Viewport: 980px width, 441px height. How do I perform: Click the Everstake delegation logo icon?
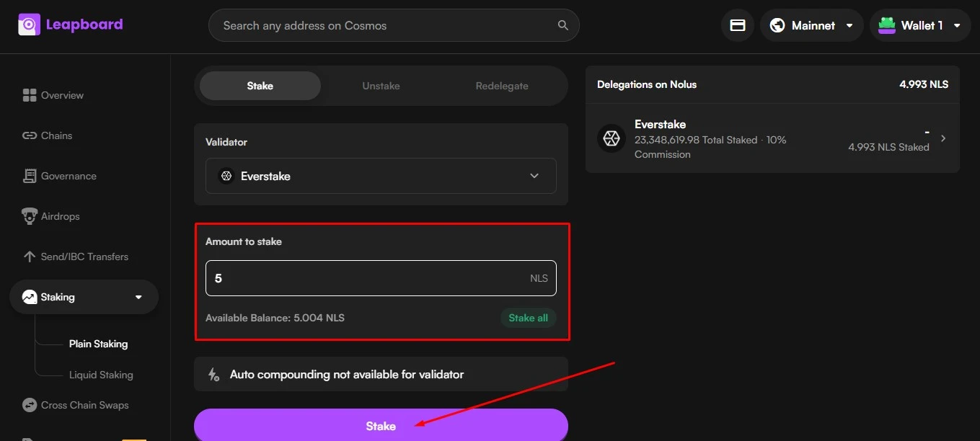[x=612, y=138]
